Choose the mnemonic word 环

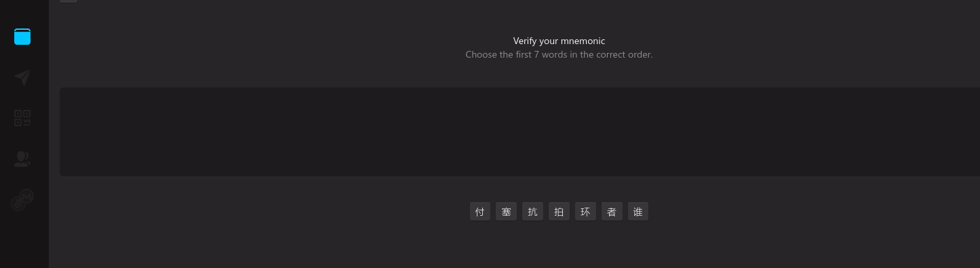(585, 212)
